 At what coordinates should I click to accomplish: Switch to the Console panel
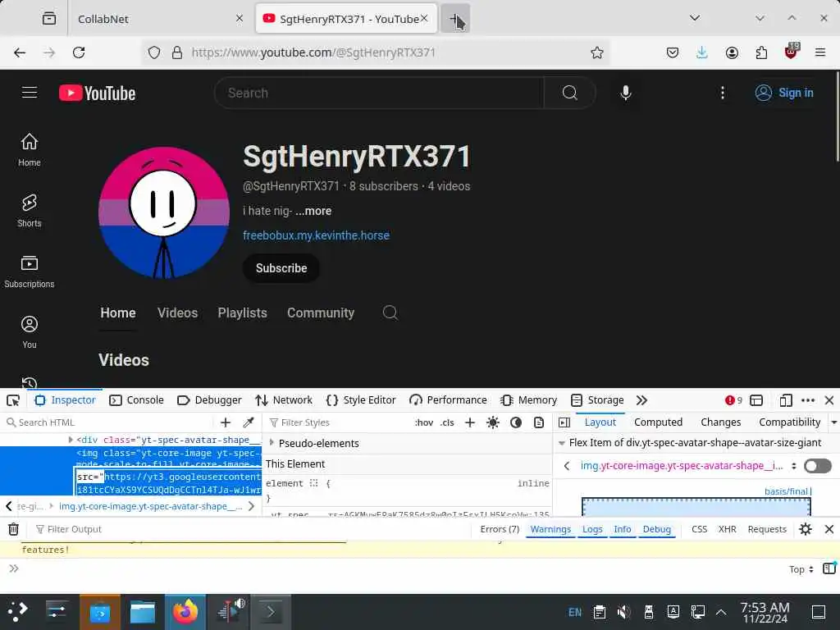pos(137,400)
